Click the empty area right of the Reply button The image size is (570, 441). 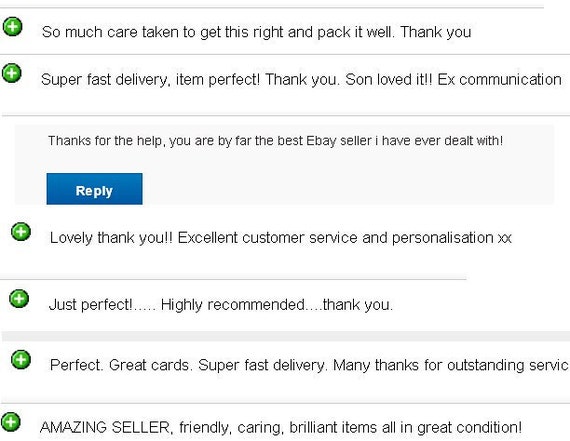(347, 189)
